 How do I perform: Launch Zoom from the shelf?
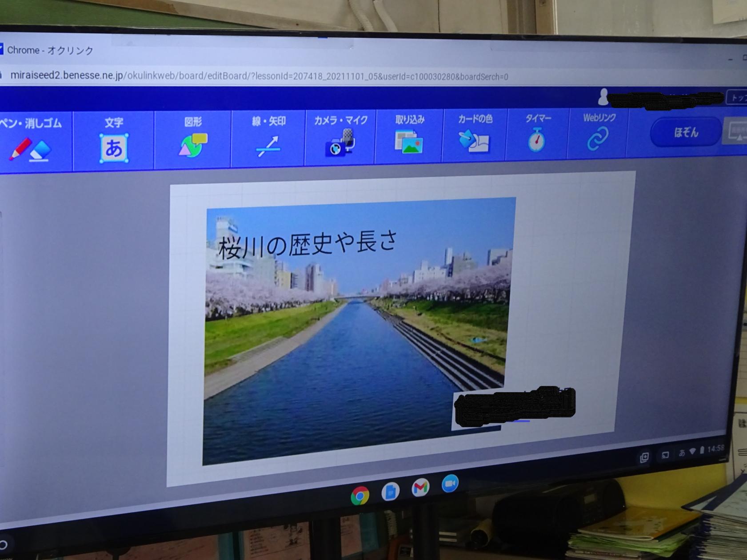pos(450,484)
